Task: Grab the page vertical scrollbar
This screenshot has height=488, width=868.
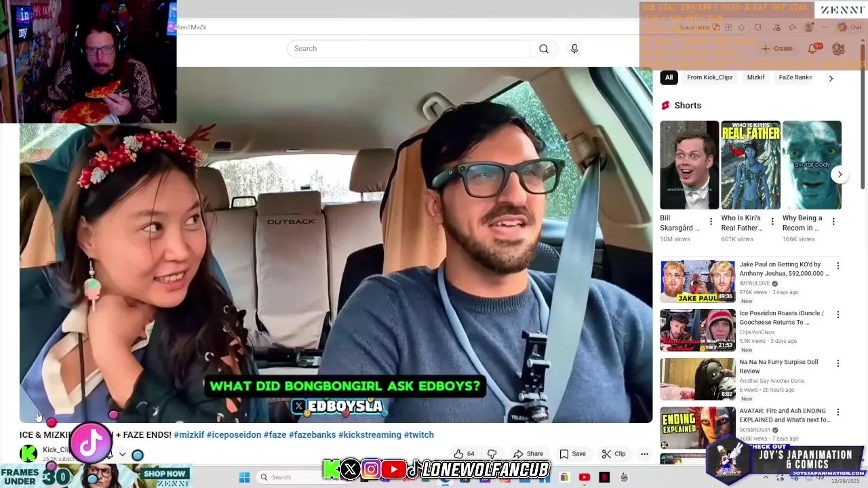Action: coord(863,115)
